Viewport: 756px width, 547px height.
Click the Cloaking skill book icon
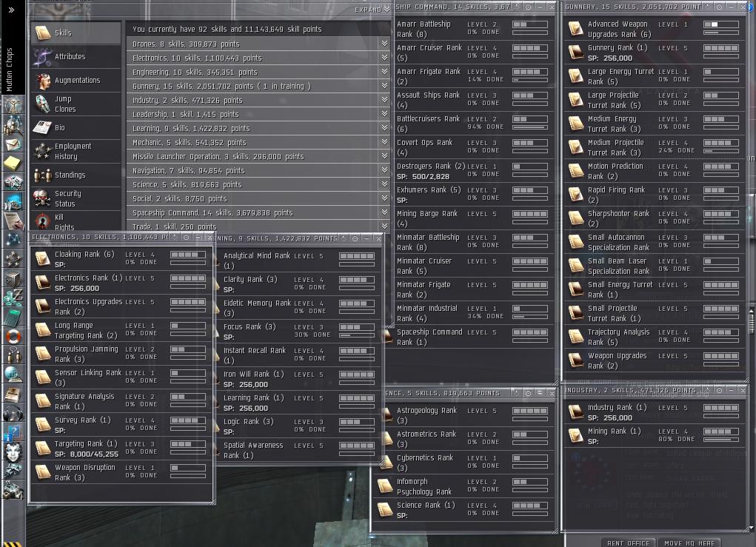click(42, 259)
